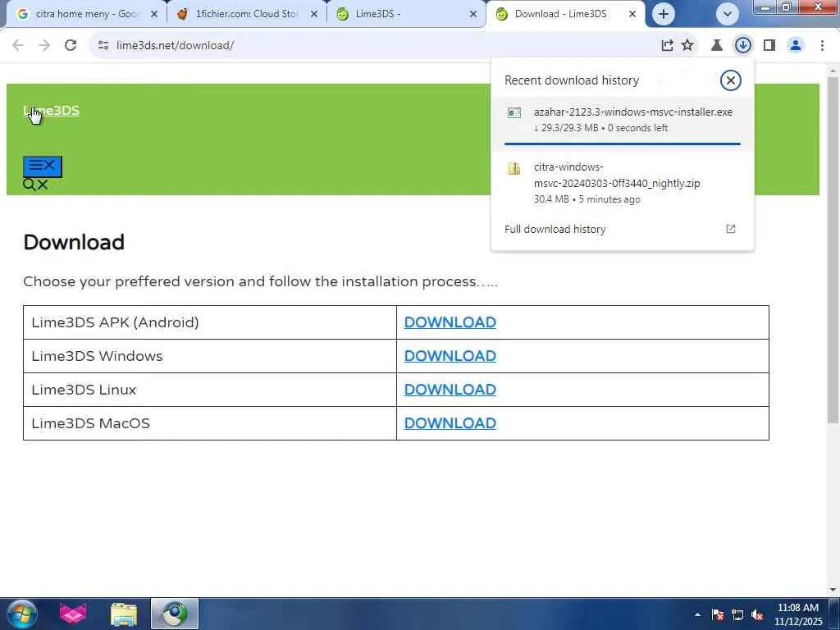Close the Google search tab
Screen dimensions: 840x630
[154, 14]
